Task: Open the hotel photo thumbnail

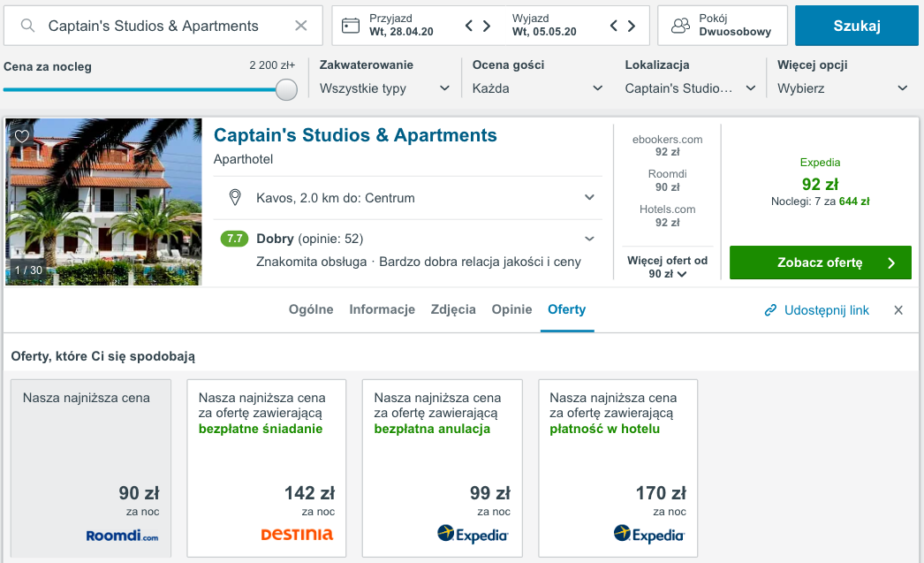Action: coord(103,202)
